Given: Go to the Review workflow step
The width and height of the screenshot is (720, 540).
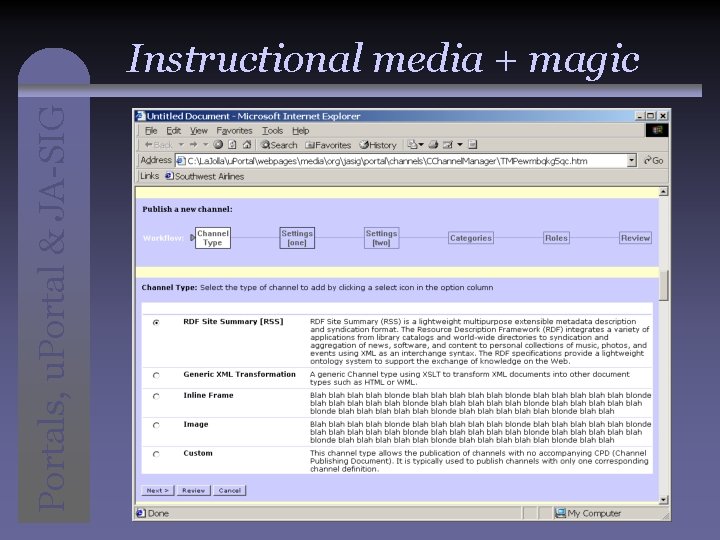Looking at the screenshot, I should [635, 238].
